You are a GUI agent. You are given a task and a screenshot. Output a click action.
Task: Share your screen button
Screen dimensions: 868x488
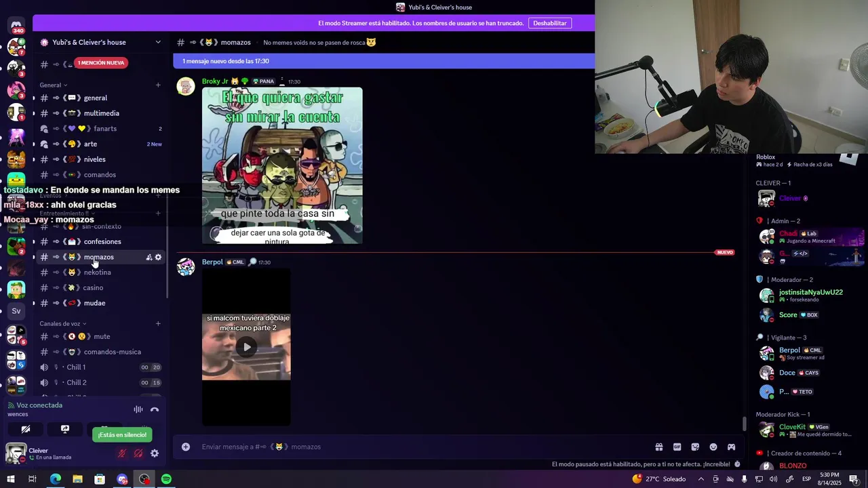[x=65, y=429]
